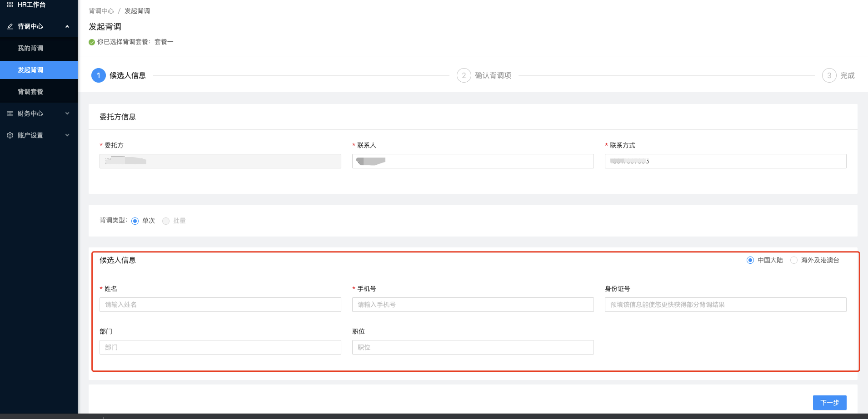Click the 委托方信息 section title

point(118,117)
